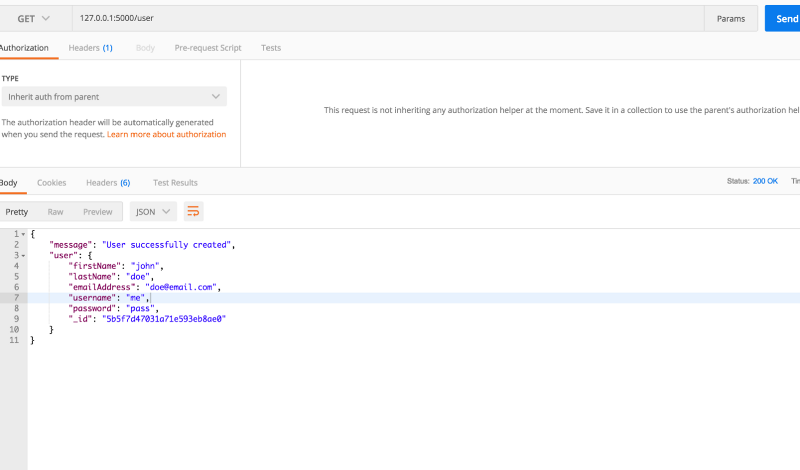Open the GET method dropdown
The height and width of the screenshot is (470, 800).
tap(34, 18)
